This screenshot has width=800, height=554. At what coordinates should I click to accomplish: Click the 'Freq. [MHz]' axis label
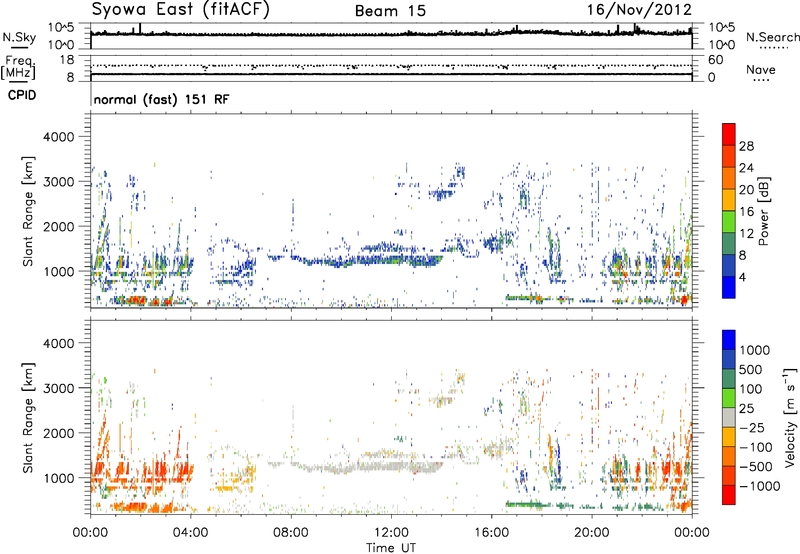coord(19,67)
